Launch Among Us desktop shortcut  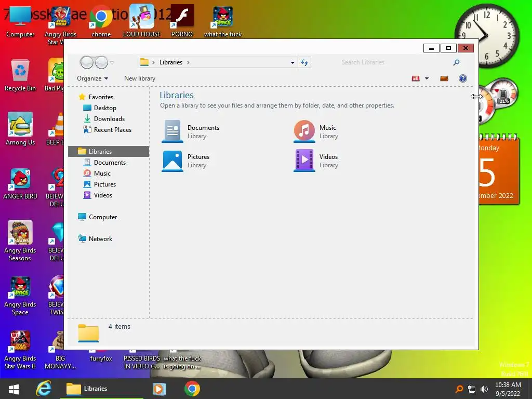tap(20, 129)
